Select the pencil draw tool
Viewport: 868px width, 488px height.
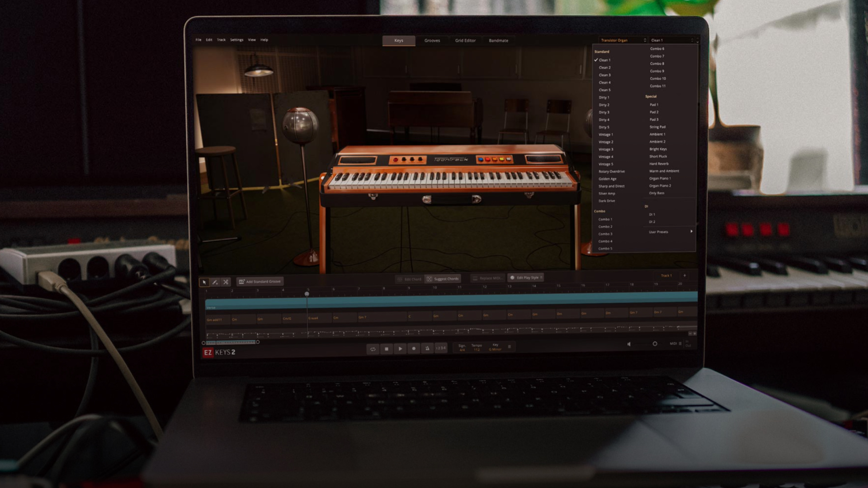tap(215, 282)
